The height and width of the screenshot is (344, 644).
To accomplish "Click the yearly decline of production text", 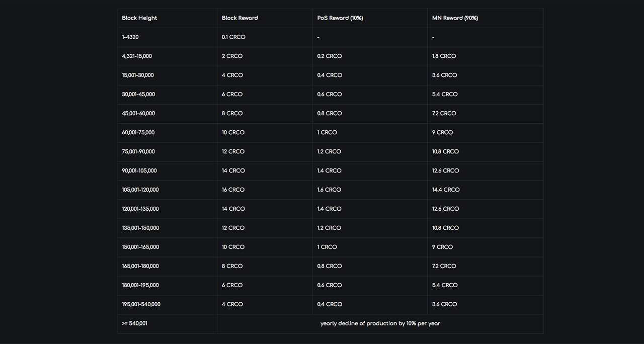I will pos(380,324).
